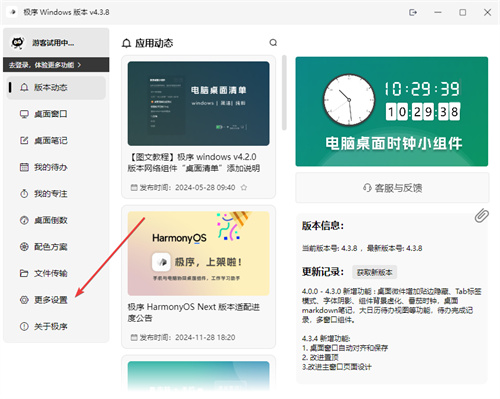Open 文件传输 file transfer page
Viewport: 500px width, 399px height.
click(56, 273)
